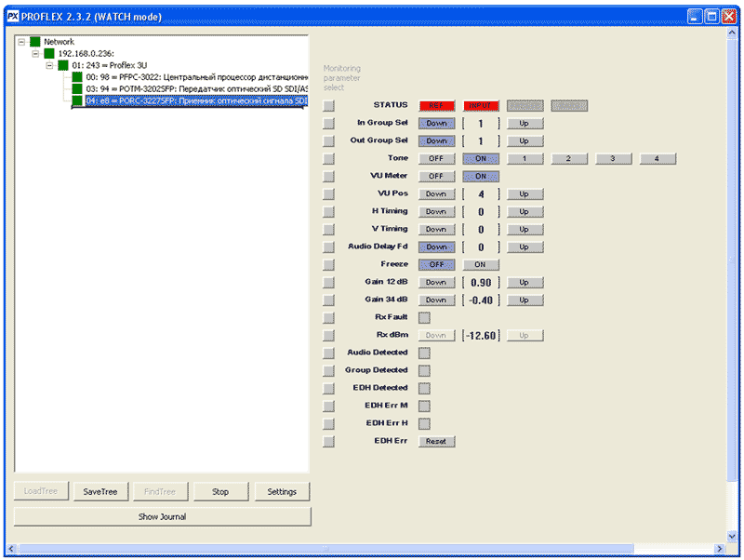Viewport: 744px width, 560px height.
Task: Click the Stop button
Action: tap(220, 492)
